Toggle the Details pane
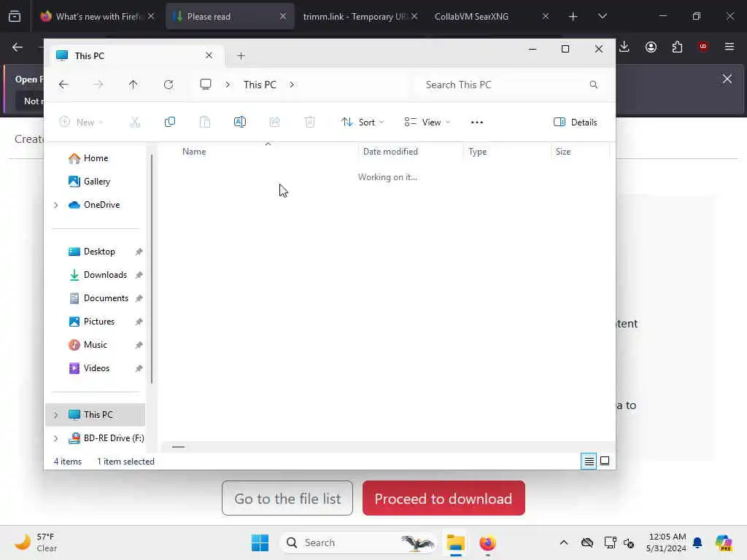747x560 pixels. pyautogui.click(x=575, y=122)
